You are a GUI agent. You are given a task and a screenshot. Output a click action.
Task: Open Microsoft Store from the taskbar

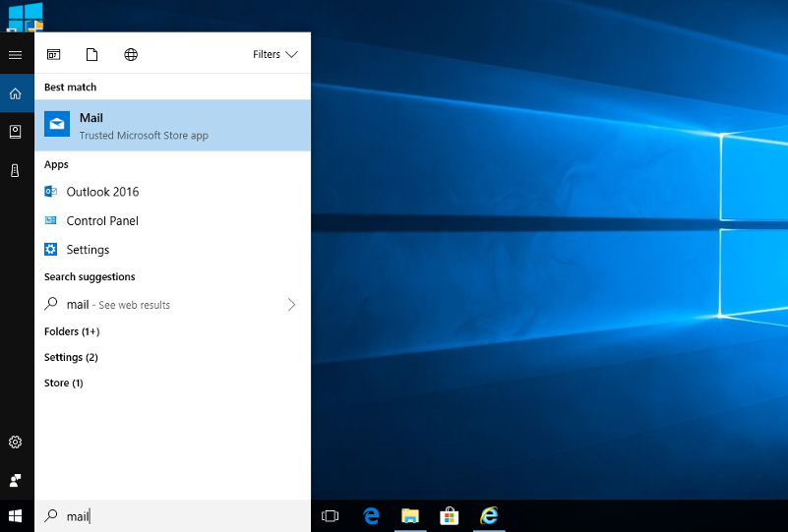click(450, 516)
